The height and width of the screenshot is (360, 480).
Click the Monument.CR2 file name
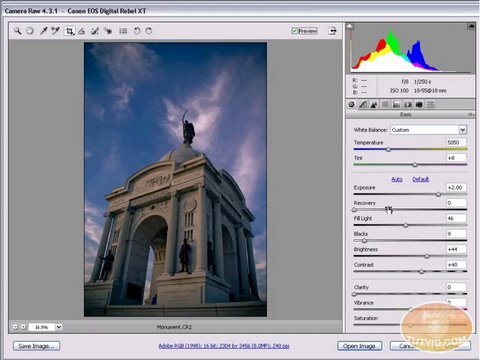[x=174, y=327]
